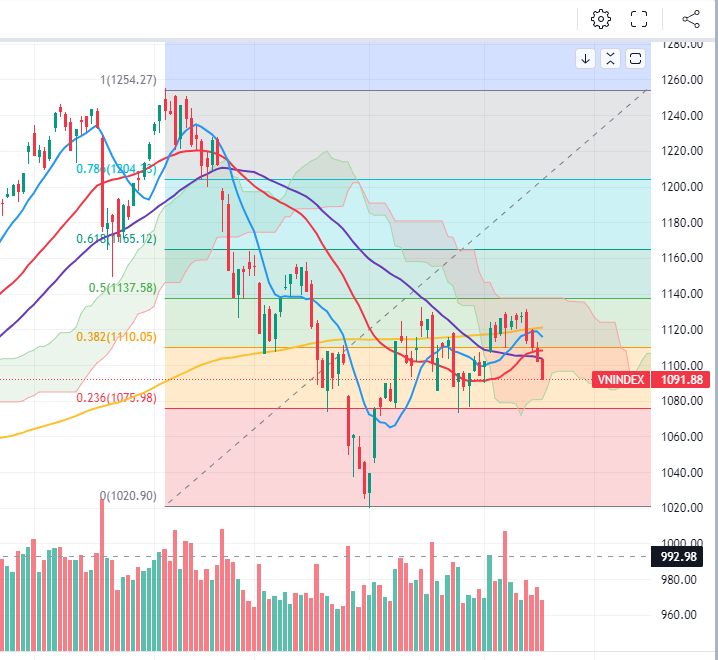
Task: Click the 1200.00 price scale label
Action: tap(686, 187)
